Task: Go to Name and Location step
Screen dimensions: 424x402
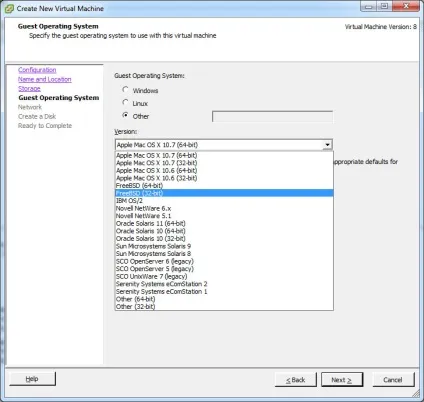Action: point(45,79)
